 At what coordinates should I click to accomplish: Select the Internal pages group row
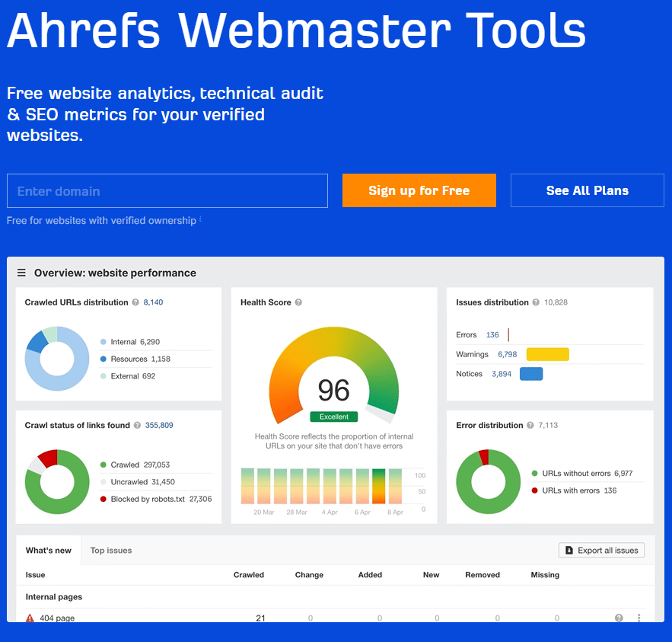(336, 597)
